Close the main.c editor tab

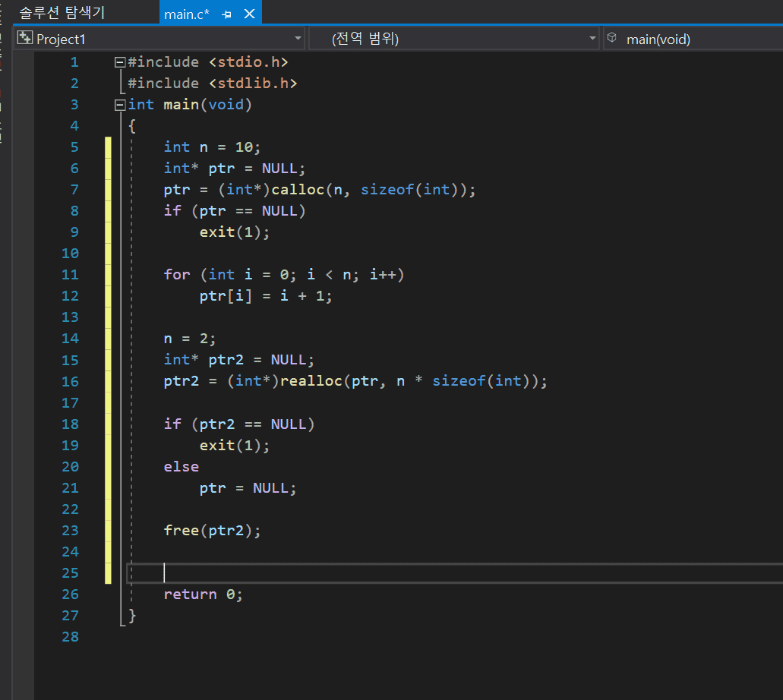tap(248, 14)
